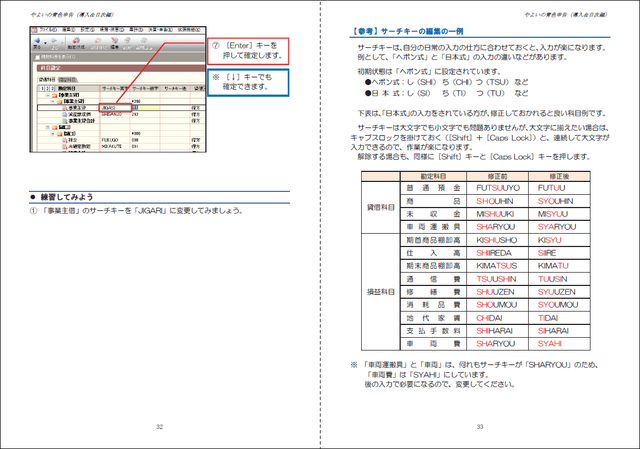Open the 編集(E) menu

pyautogui.click(x=69, y=30)
